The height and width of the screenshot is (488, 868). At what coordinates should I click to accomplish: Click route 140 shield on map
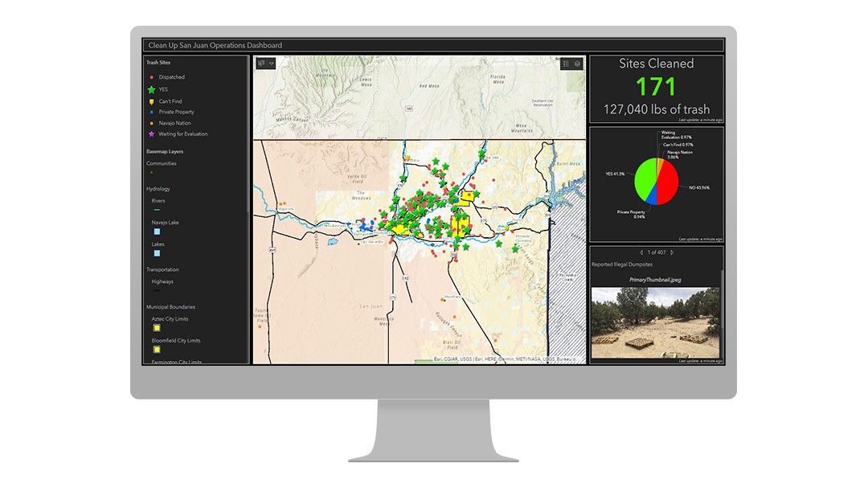[x=409, y=109]
